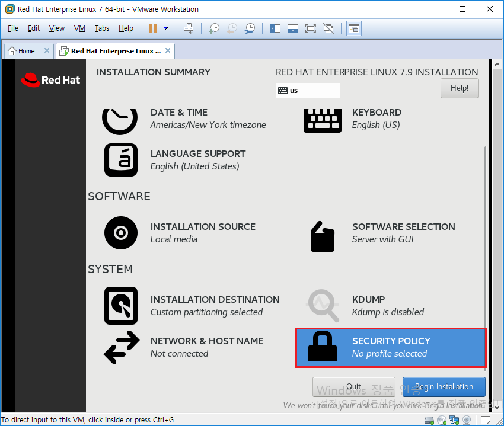The image size is (504, 426).
Task: Click No profile selected text
Action: [389, 354]
